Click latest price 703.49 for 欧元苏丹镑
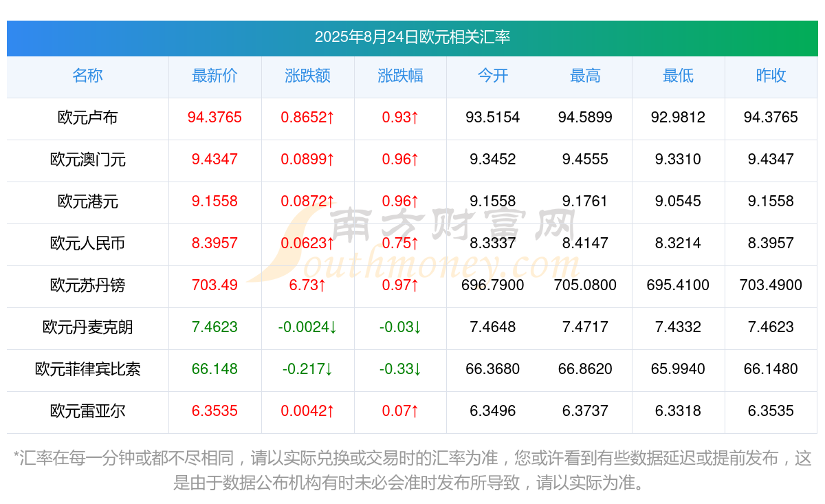Image resolution: width=825 pixels, height=504 pixels. tap(214, 285)
